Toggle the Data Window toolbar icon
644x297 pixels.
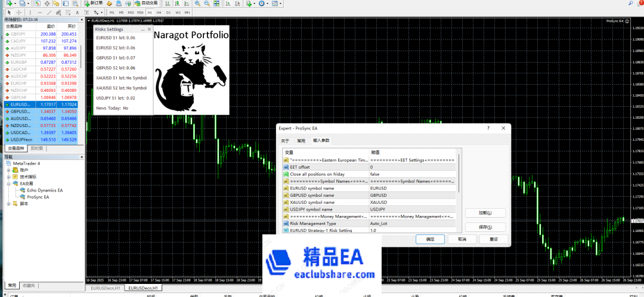pos(47,4)
